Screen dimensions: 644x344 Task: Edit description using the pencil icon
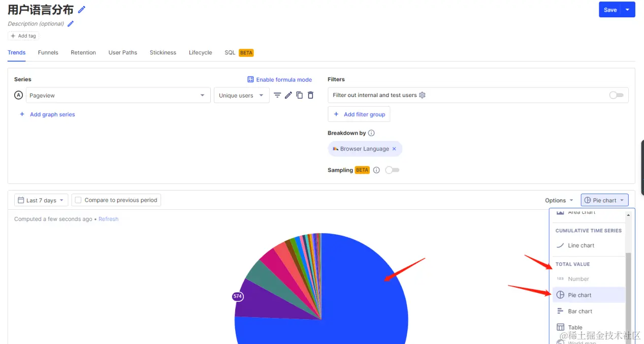71,24
